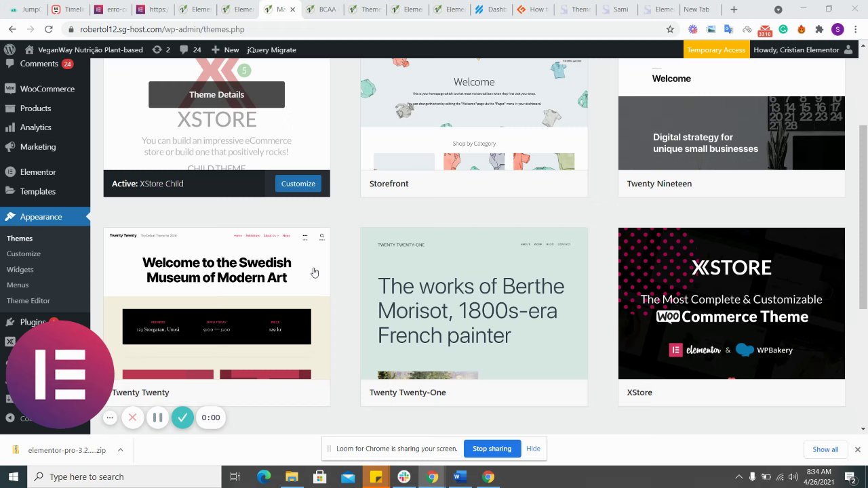868x488 pixels.
Task: Switch to the Dashb browser tab
Action: point(491,9)
